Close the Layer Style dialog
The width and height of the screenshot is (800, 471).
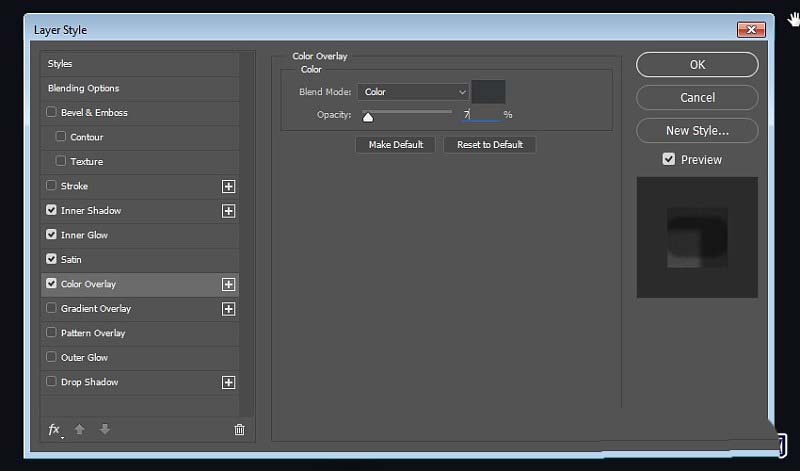(x=751, y=30)
